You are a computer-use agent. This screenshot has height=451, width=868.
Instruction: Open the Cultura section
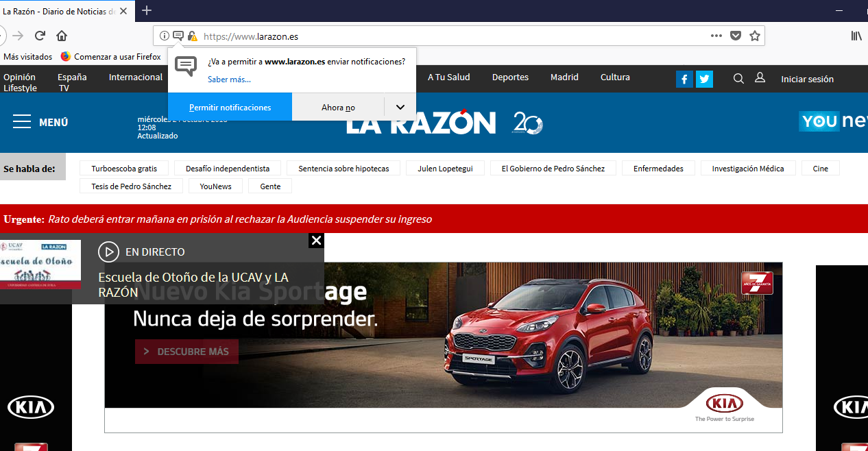615,77
